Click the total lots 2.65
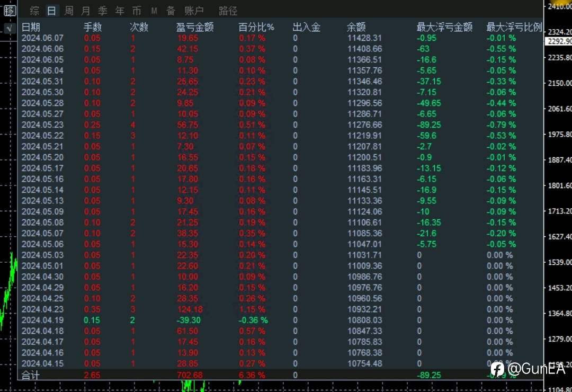Image resolution: width=572 pixels, height=392 pixels. click(92, 375)
